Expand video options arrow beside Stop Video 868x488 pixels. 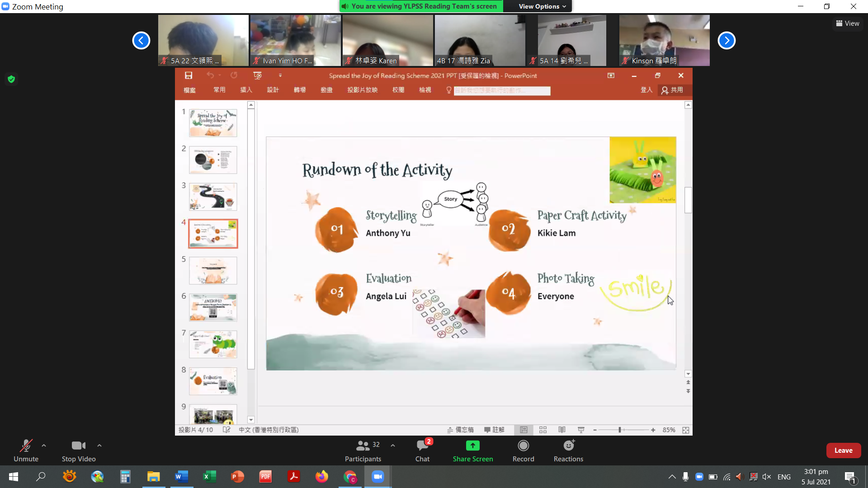click(x=99, y=446)
